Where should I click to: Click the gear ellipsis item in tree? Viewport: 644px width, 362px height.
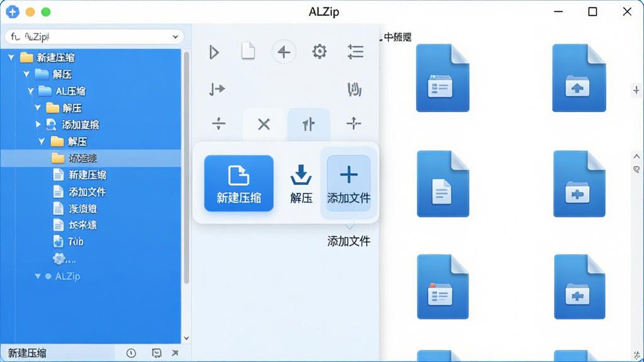pyautogui.click(x=64, y=259)
